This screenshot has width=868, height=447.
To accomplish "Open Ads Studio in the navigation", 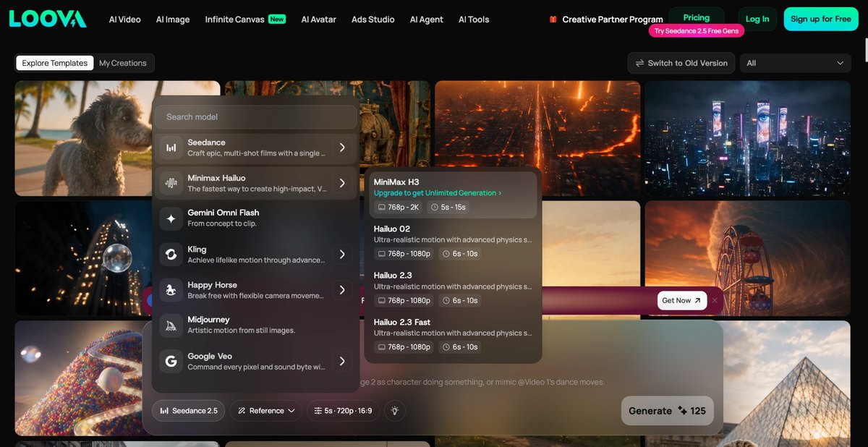I will click(373, 20).
